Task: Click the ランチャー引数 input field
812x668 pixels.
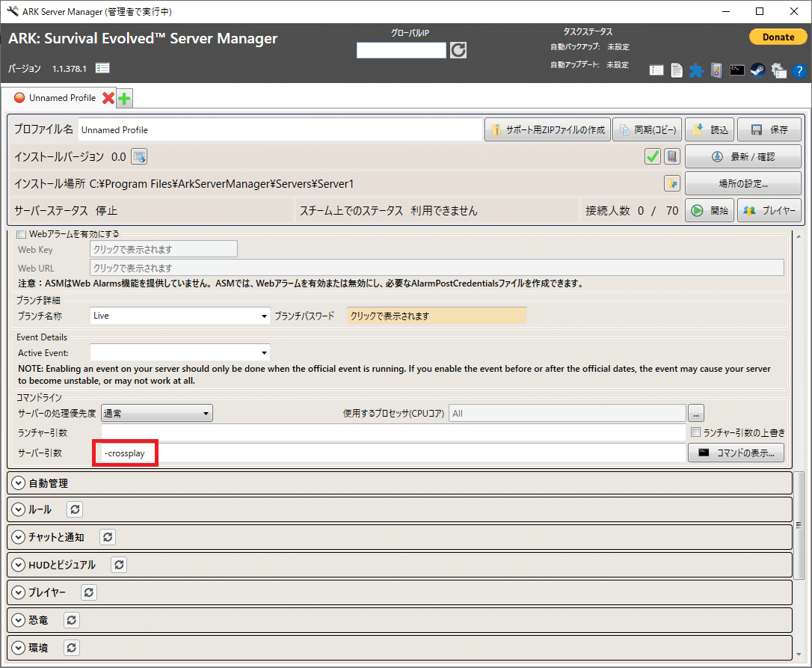Action: [393, 432]
